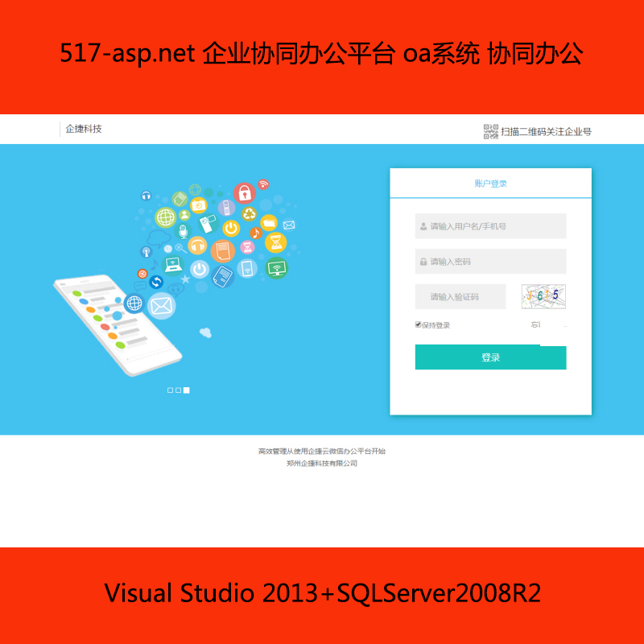This screenshot has height=644, width=644.
Task: Click the red wifi bubble icon
Action: coord(263,184)
